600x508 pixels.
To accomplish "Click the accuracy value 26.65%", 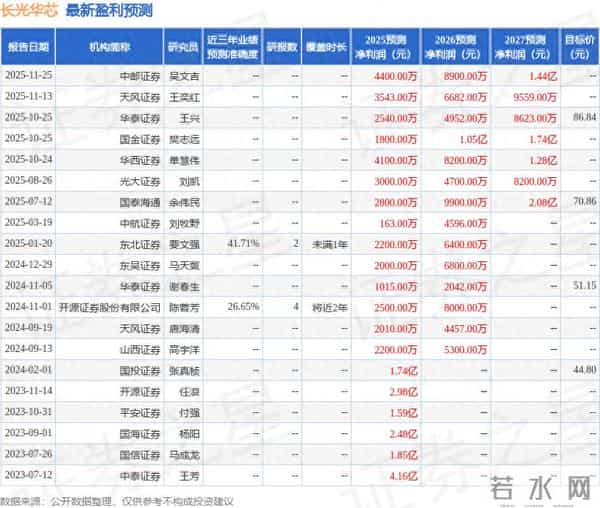I will [x=243, y=306].
